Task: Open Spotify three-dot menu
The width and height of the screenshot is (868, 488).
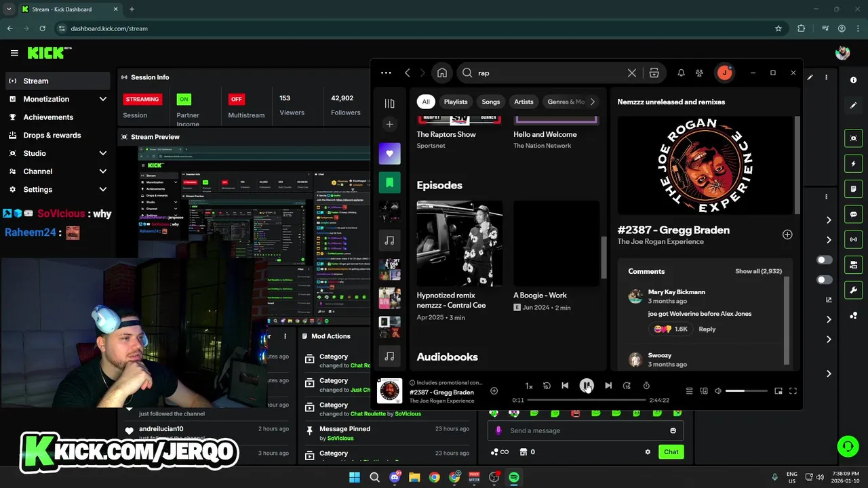Action: pos(386,73)
